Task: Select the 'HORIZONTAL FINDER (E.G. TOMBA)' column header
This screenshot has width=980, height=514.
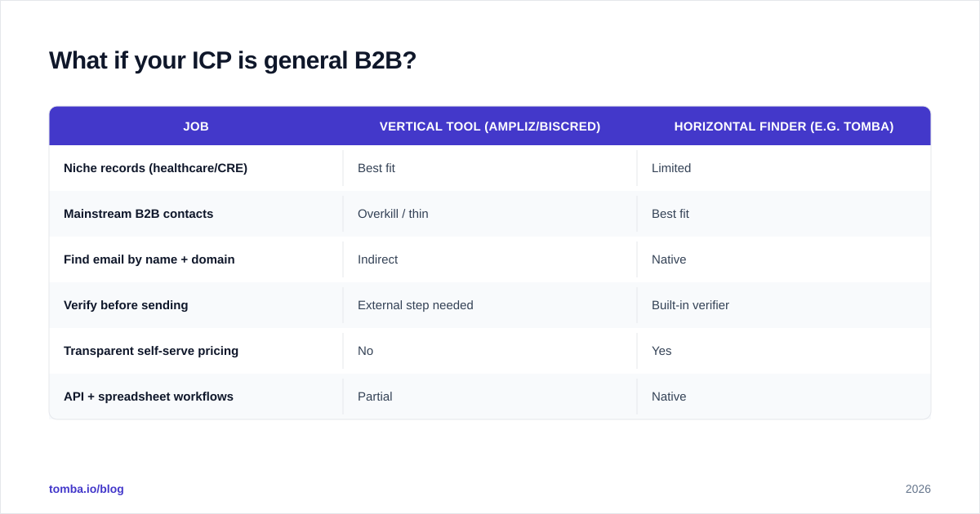Action: coord(784,126)
